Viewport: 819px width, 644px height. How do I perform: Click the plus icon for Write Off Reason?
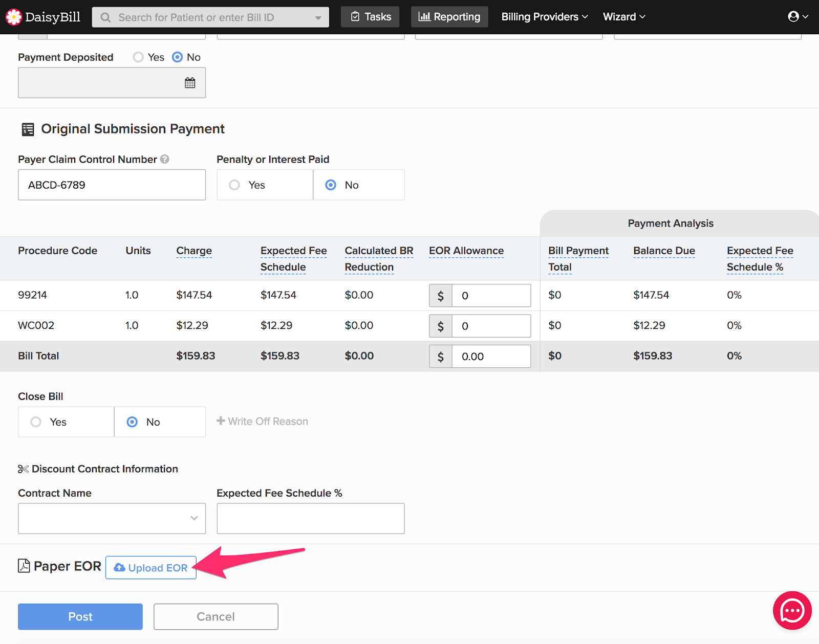[221, 421]
